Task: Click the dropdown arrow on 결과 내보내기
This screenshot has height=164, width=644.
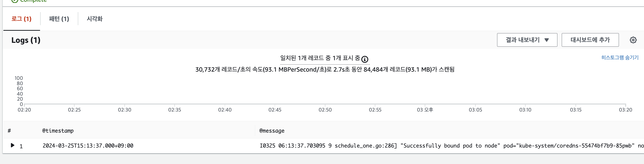Action: pyautogui.click(x=547, y=40)
